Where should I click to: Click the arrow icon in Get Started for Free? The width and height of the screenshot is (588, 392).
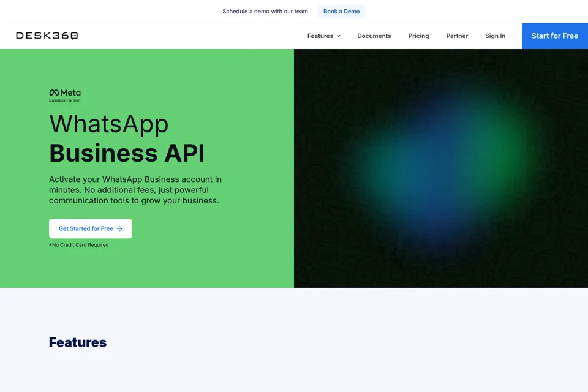[119, 228]
